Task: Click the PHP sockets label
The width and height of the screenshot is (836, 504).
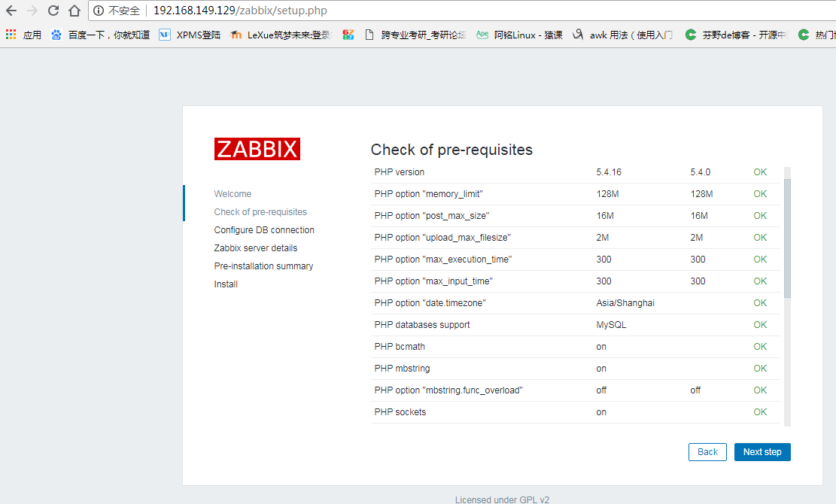Action: (400, 412)
